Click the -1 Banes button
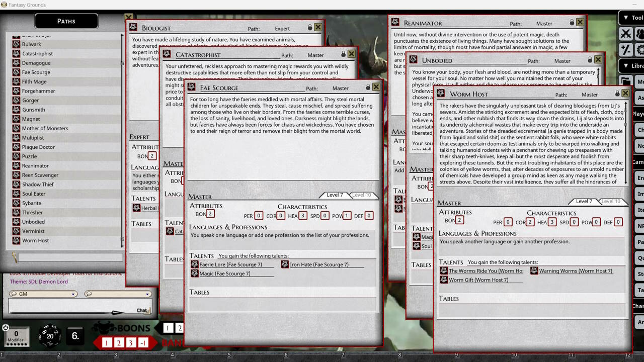Screen dimensions: 644x362 (x=143, y=343)
